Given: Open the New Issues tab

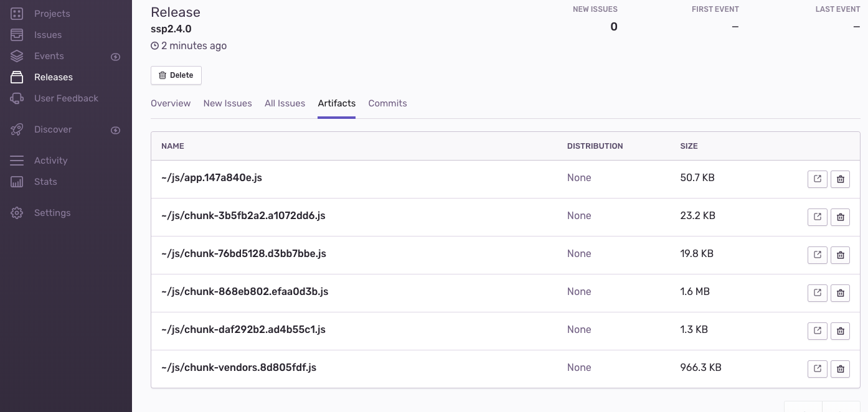Looking at the screenshot, I should (227, 103).
